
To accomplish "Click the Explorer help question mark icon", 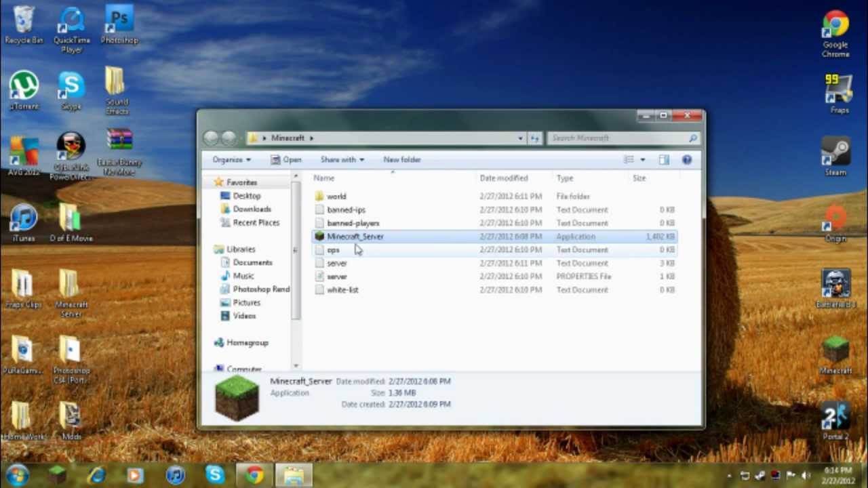I will point(687,159).
